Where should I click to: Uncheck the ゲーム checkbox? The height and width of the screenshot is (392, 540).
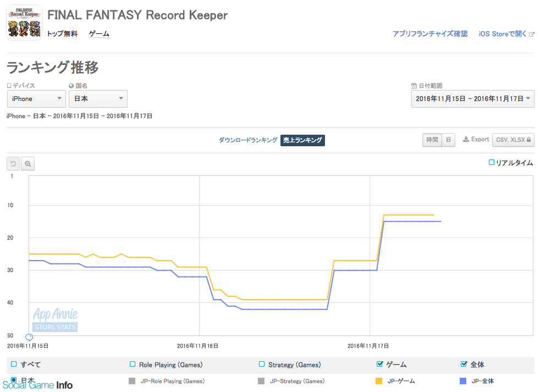coord(380,364)
